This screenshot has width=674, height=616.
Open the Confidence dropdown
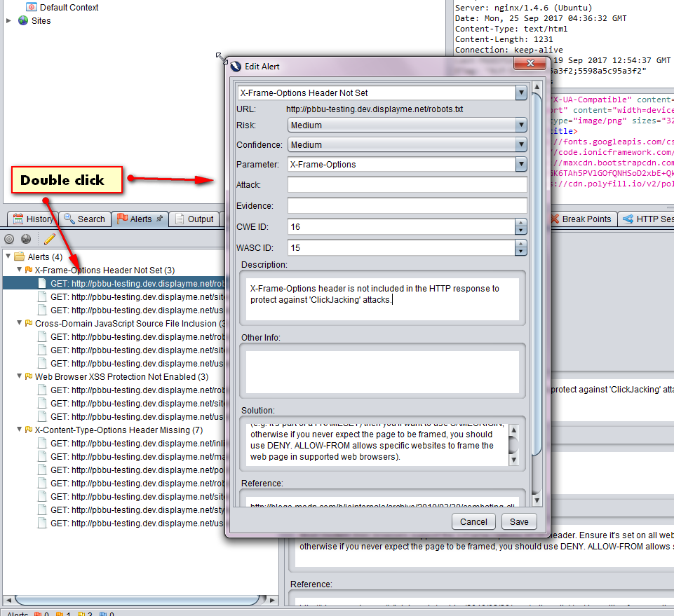click(x=520, y=145)
